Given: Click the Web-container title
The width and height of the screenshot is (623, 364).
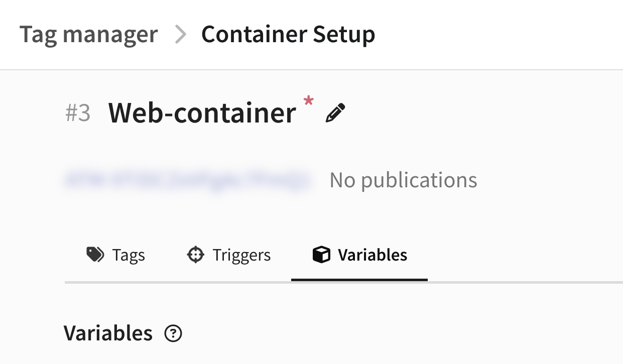Looking at the screenshot, I should pos(202,113).
